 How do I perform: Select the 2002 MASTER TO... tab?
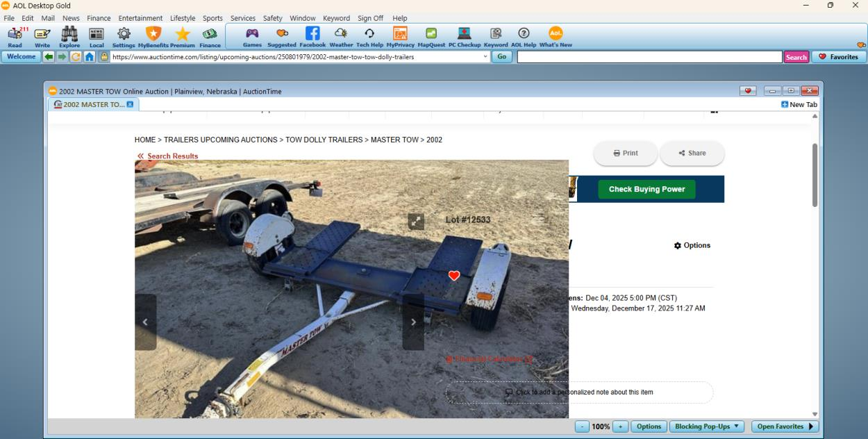(93, 105)
